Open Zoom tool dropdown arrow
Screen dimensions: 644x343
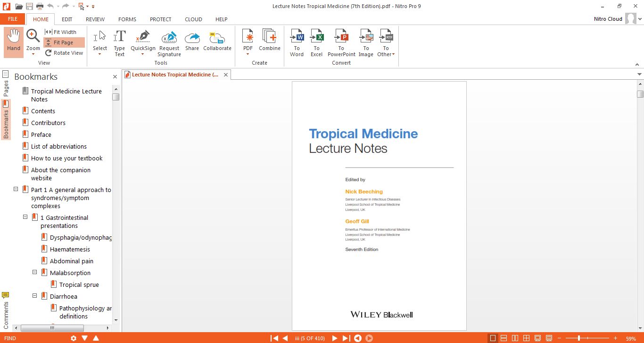(x=33, y=54)
